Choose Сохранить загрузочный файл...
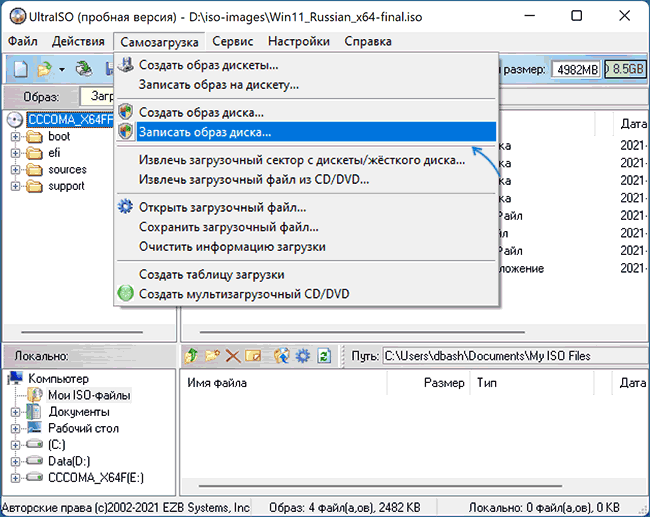Screen dimensions: 650x517 click(306, 227)
